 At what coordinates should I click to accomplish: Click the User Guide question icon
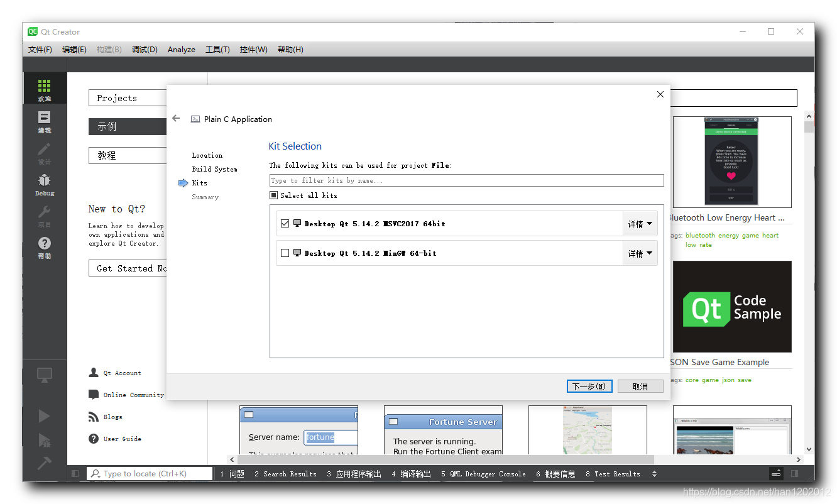(94, 439)
